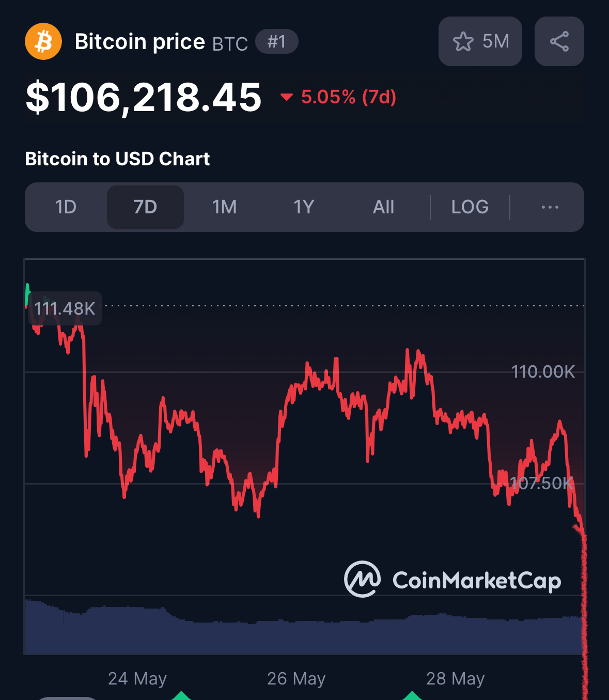Switch chart to 1M range
The width and height of the screenshot is (609, 700).
[x=224, y=207]
